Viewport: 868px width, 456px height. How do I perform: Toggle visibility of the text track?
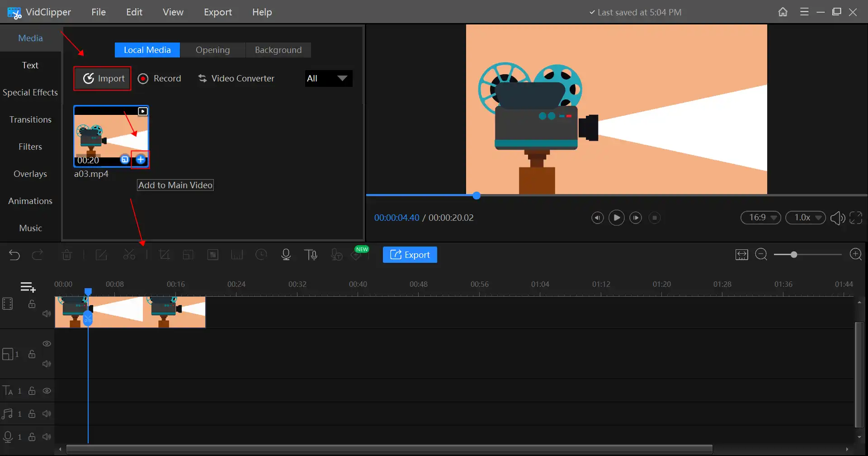pos(47,390)
